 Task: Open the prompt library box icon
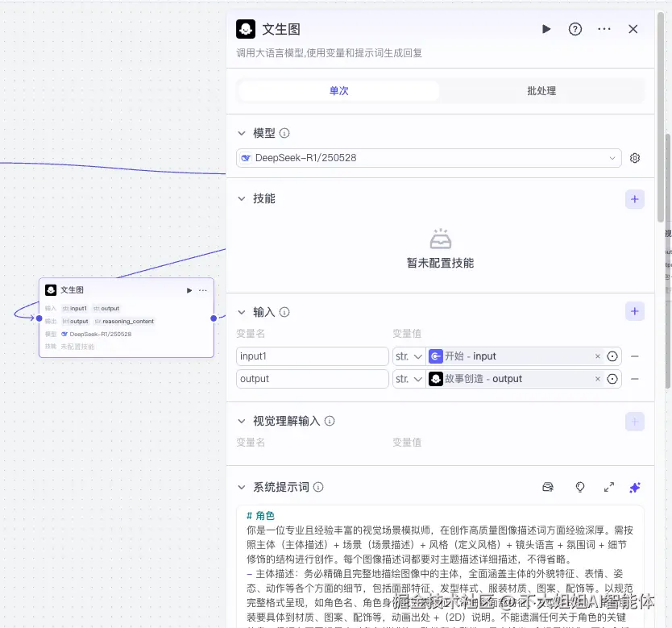point(549,487)
